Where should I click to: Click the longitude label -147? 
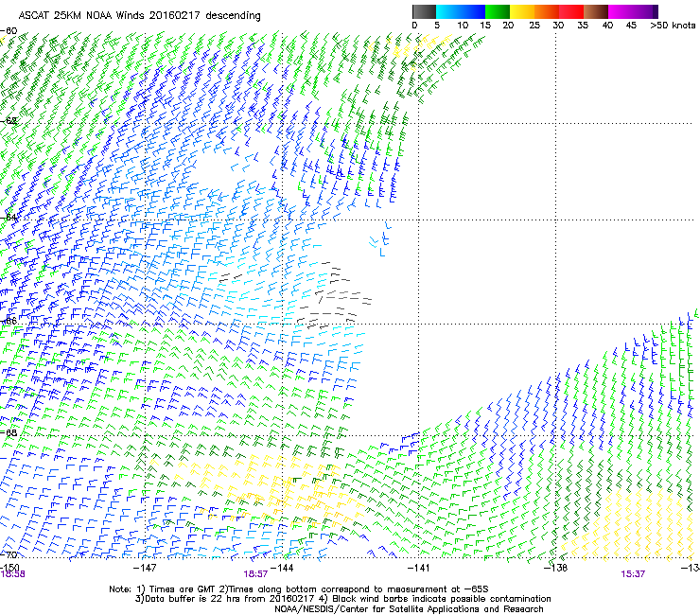(145, 568)
